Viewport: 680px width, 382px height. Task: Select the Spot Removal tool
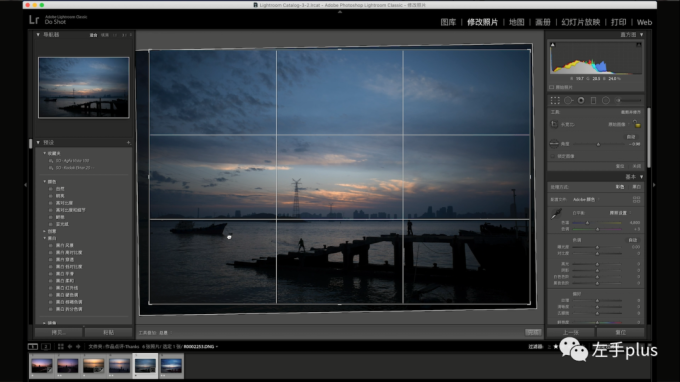click(x=568, y=101)
